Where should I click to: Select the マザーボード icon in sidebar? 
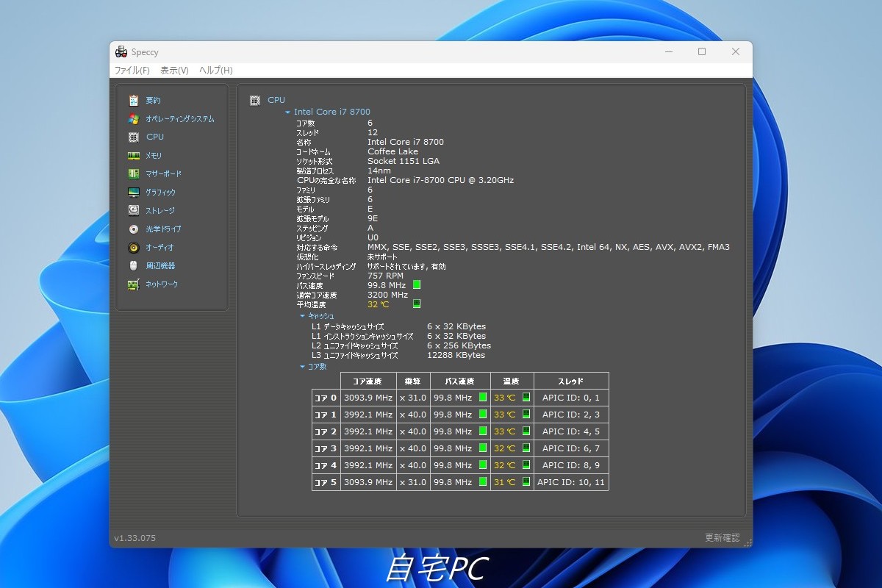[133, 173]
